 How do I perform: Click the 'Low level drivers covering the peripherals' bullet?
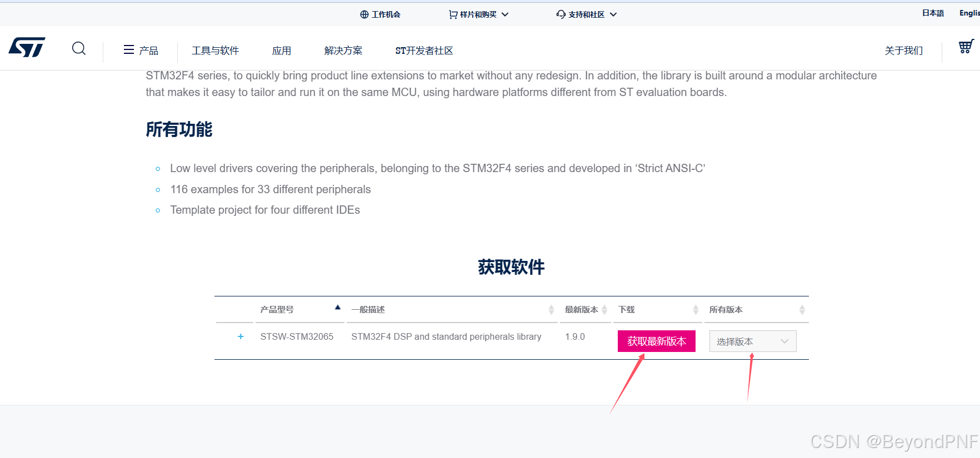tap(438, 168)
